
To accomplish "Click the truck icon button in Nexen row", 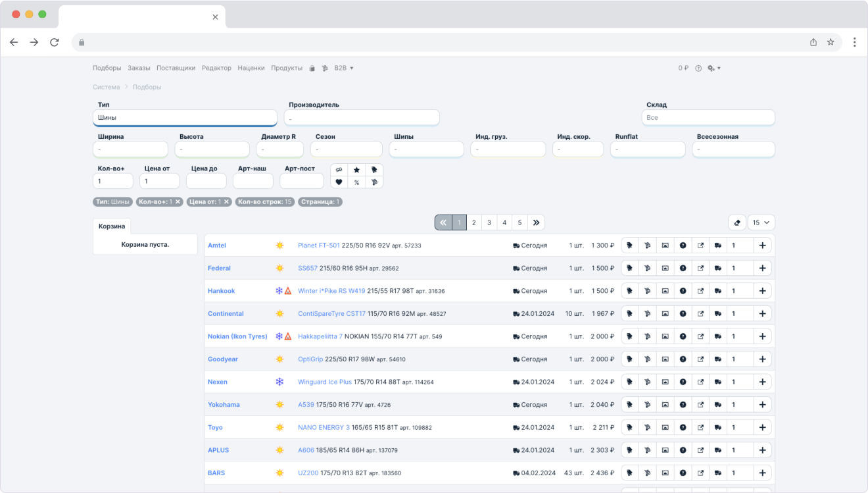I will tap(718, 382).
